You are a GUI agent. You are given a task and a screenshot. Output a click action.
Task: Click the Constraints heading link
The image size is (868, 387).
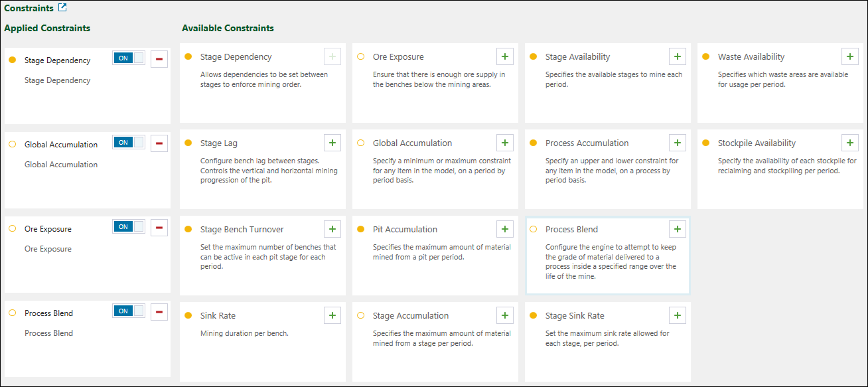pos(29,9)
